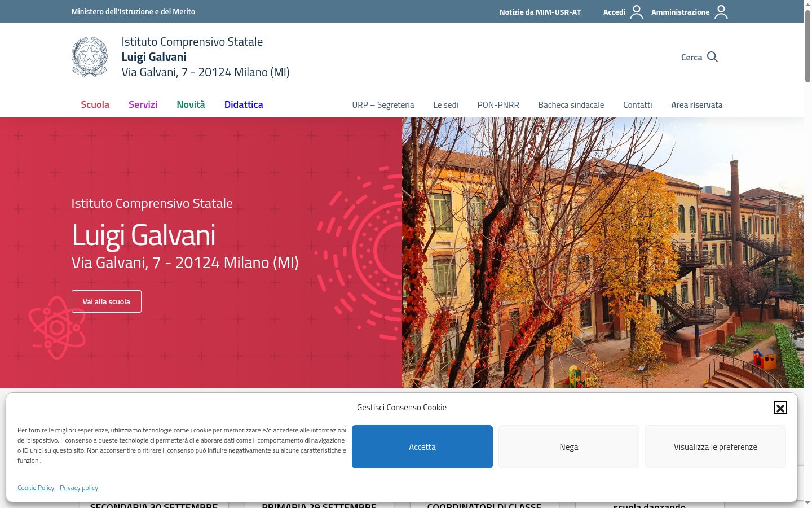Click the school building hero photo

pos(602,253)
